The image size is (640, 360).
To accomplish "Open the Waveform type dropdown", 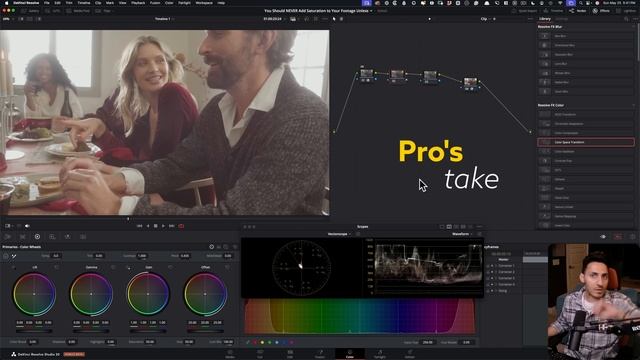I will [x=462, y=234].
